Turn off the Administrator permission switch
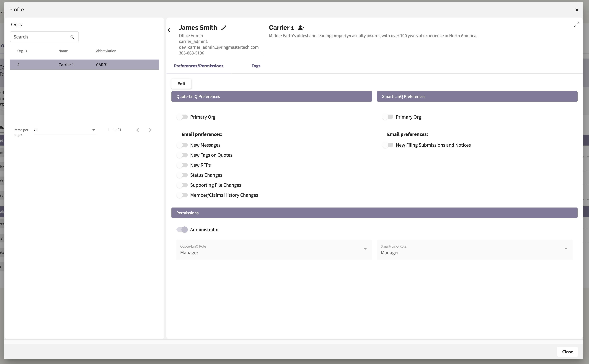The height and width of the screenshot is (364, 589). tap(182, 230)
